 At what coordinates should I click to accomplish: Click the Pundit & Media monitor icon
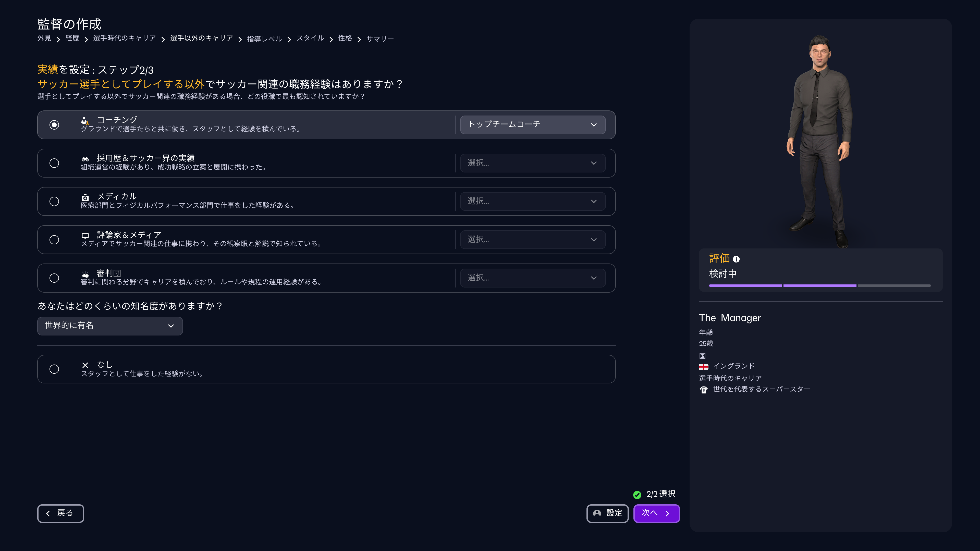click(85, 236)
